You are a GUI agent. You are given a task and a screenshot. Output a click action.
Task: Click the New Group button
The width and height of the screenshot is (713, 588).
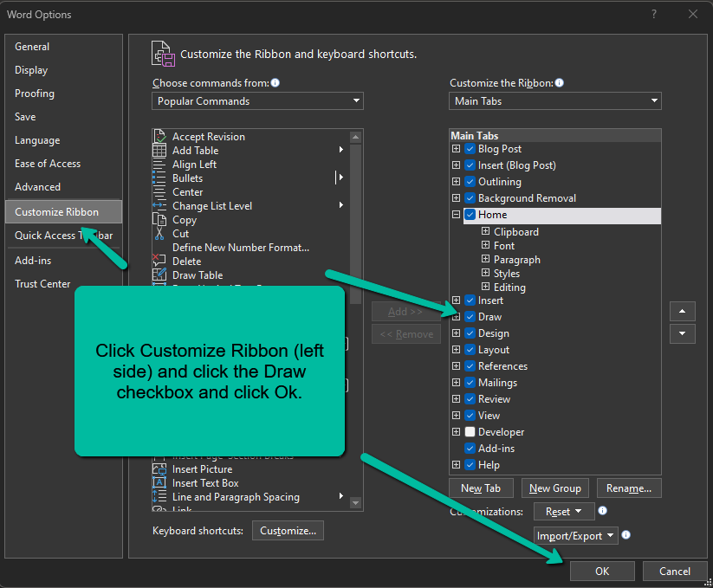point(555,488)
